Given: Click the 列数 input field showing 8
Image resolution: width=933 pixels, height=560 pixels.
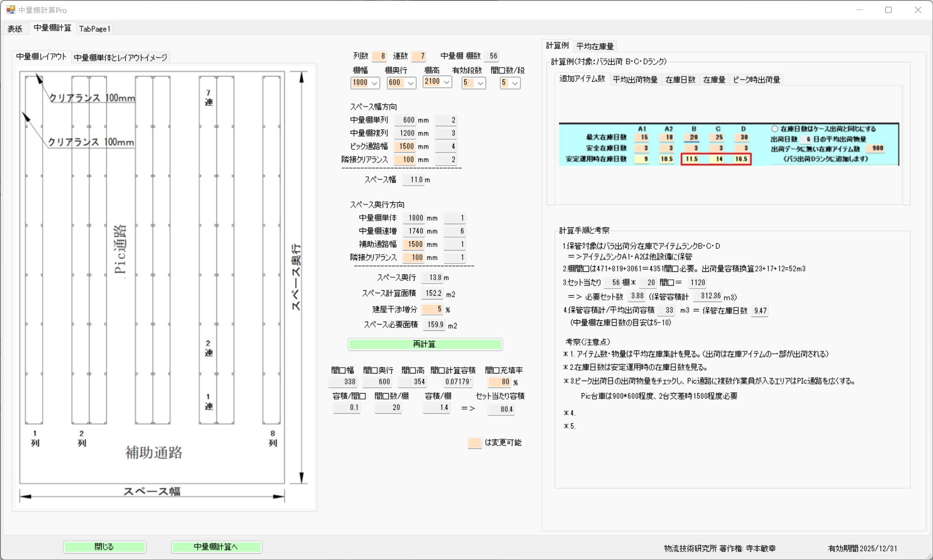Looking at the screenshot, I should pyautogui.click(x=379, y=56).
